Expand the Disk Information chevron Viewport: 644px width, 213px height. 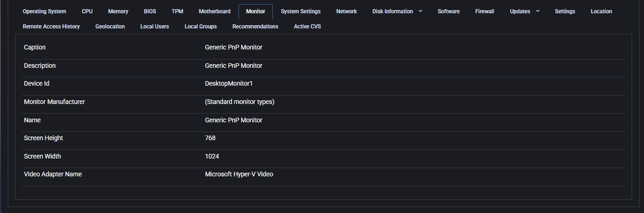(420, 11)
